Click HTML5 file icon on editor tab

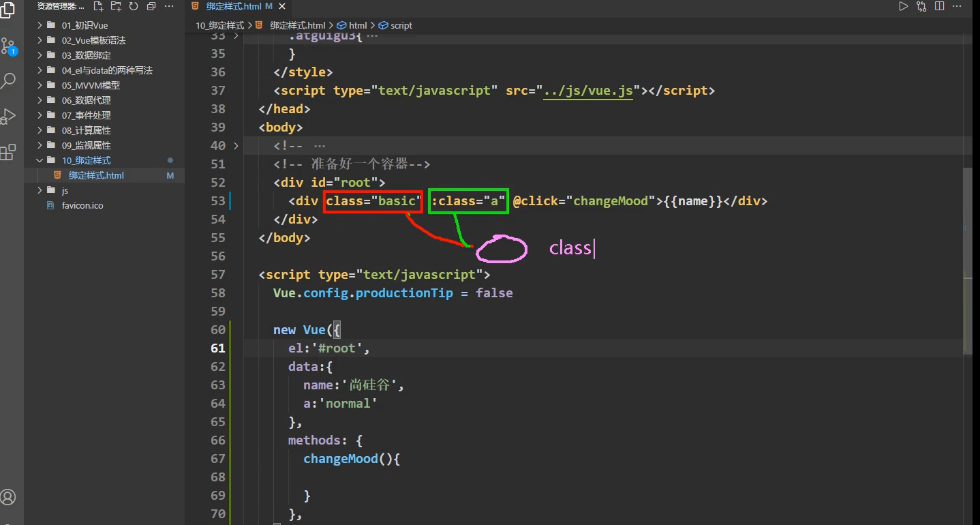tap(196, 6)
